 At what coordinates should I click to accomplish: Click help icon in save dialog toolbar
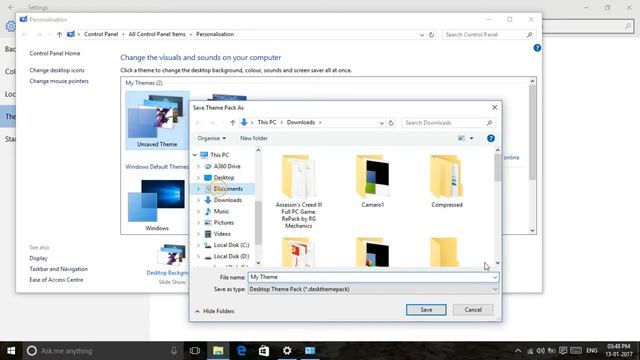(x=491, y=138)
